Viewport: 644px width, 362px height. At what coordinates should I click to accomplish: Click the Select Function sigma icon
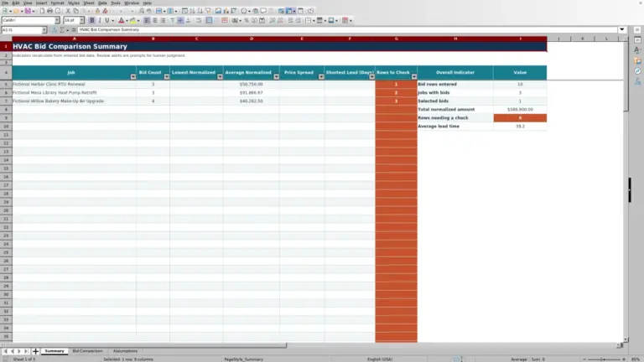[x=62, y=30]
